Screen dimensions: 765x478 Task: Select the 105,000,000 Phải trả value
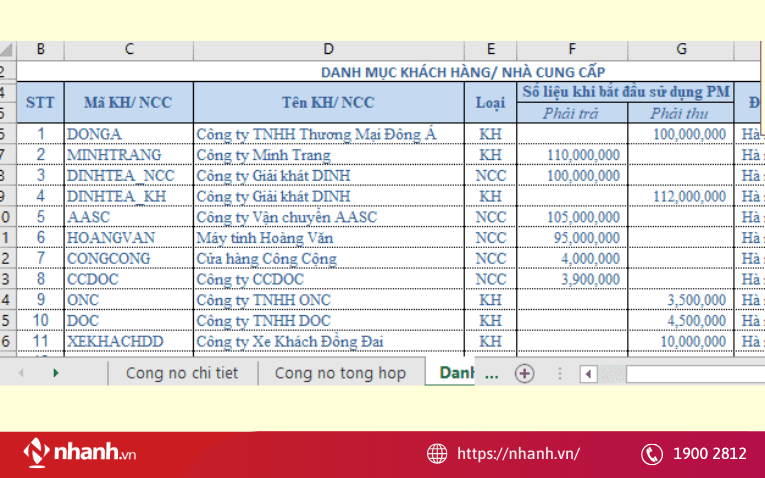pos(572,217)
